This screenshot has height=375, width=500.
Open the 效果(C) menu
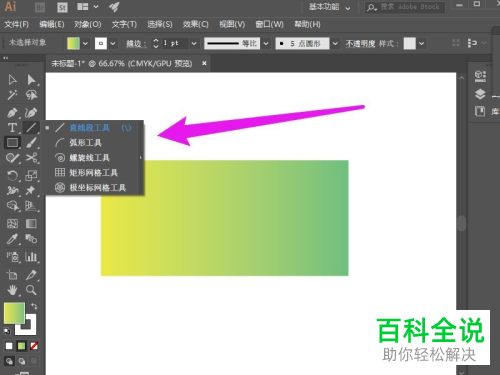(196, 24)
